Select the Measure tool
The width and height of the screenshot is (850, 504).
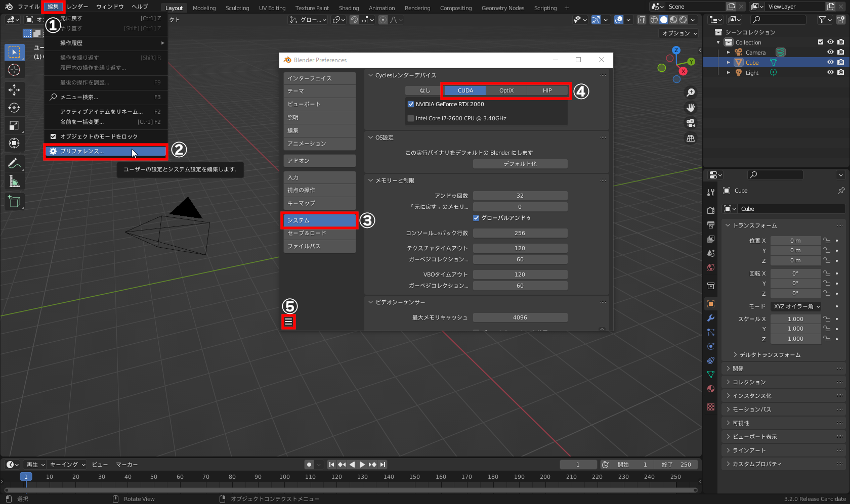point(14,181)
